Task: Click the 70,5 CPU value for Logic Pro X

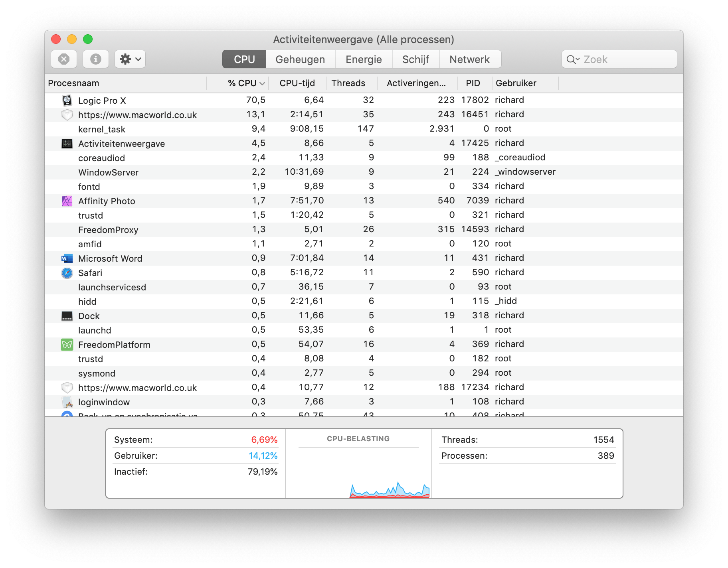Action: [x=256, y=100]
